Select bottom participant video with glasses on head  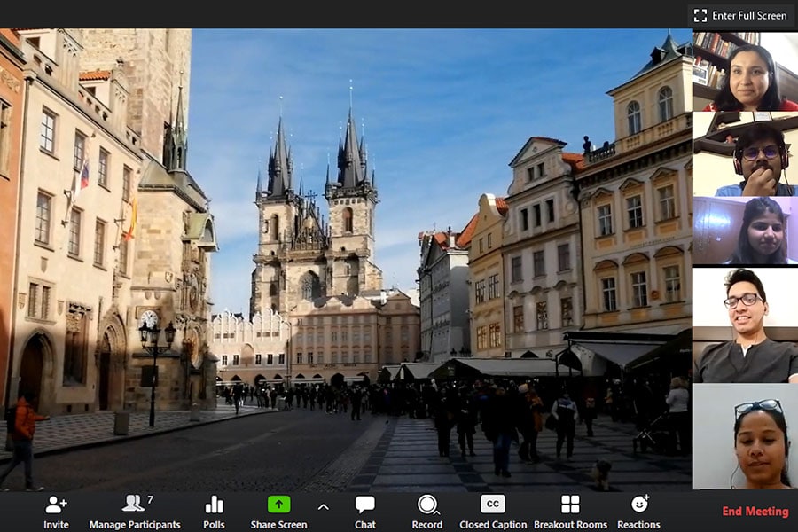pos(745,436)
